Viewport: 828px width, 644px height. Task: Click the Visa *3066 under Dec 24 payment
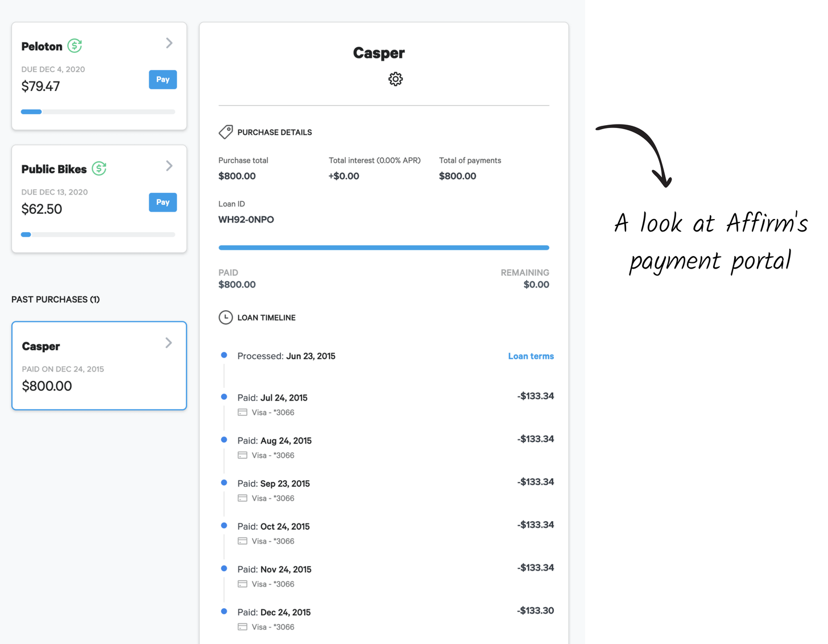(273, 627)
